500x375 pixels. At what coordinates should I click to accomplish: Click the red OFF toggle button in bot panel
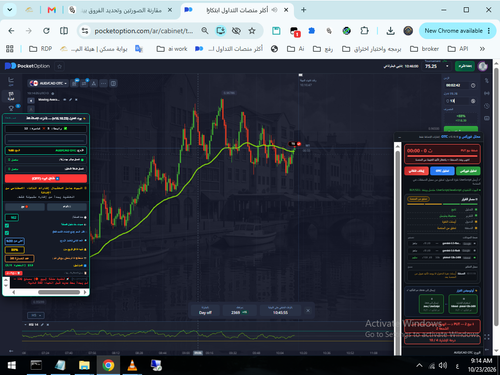(46, 178)
